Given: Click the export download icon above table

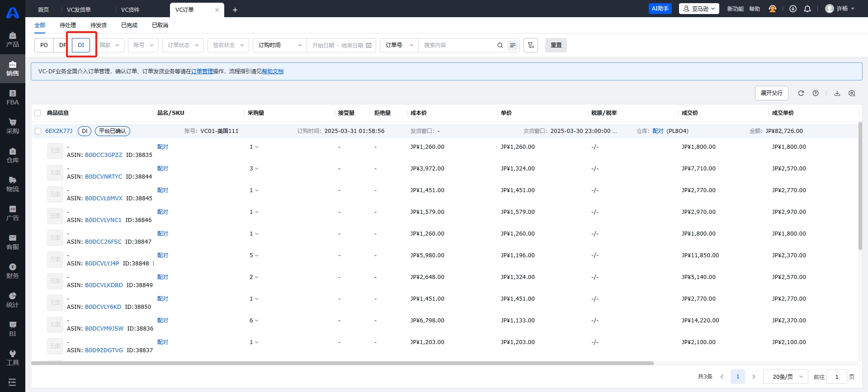Looking at the screenshot, I should (837, 93).
